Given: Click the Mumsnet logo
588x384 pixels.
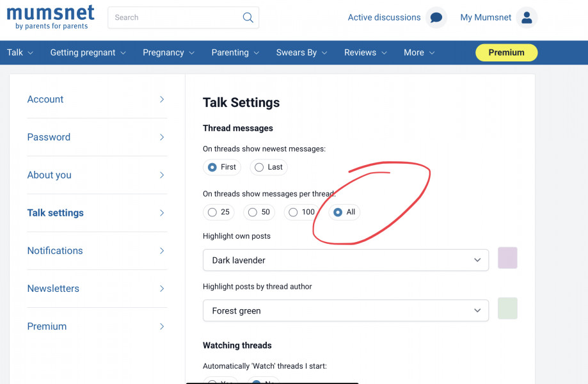Looking at the screenshot, I should (51, 17).
